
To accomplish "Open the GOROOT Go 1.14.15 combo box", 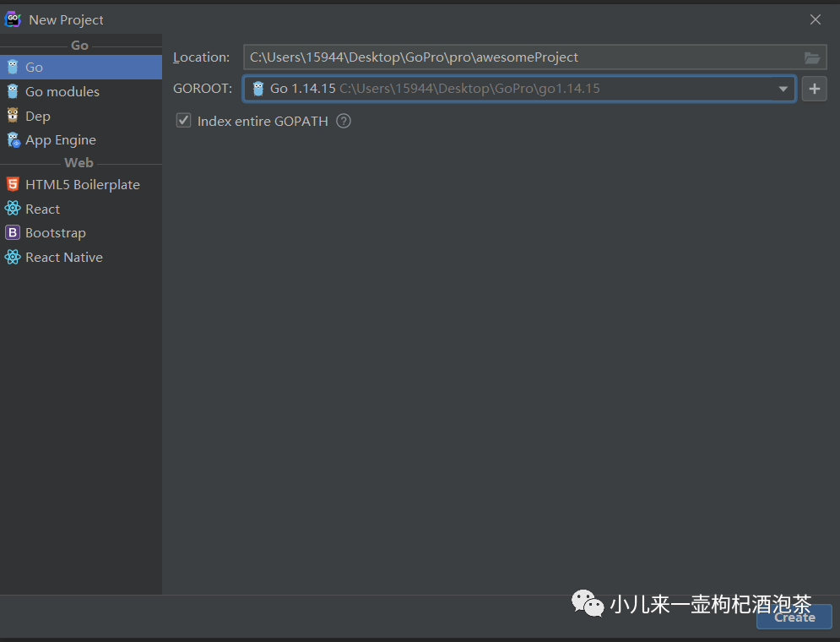I will [x=519, y=89].
